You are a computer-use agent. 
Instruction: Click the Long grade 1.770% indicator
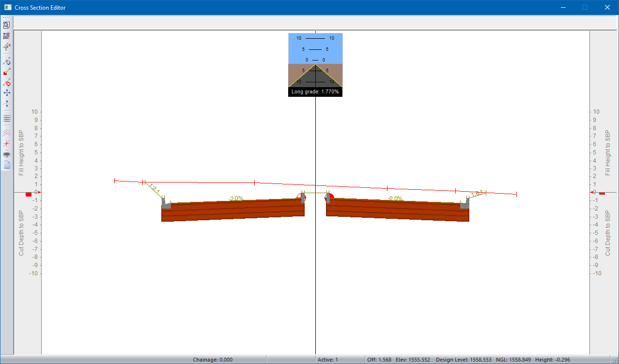[315, 91]
